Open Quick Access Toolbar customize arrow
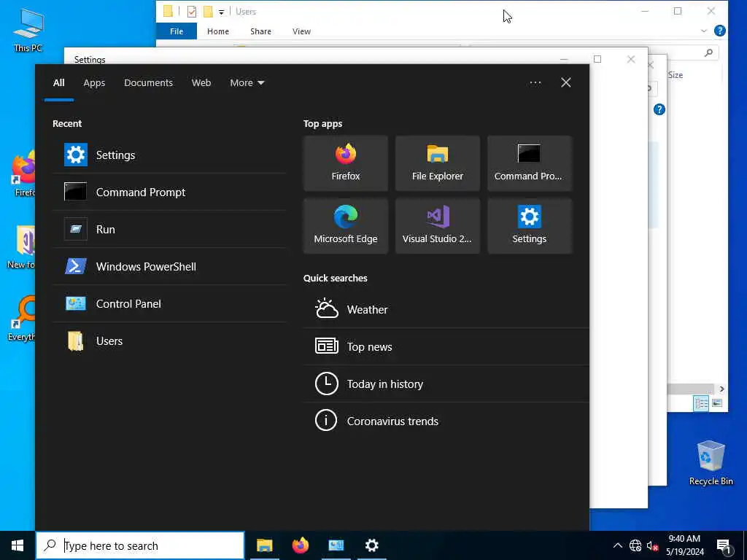The height and width of the screenshot is (560, 747). (x=221, y=12)
